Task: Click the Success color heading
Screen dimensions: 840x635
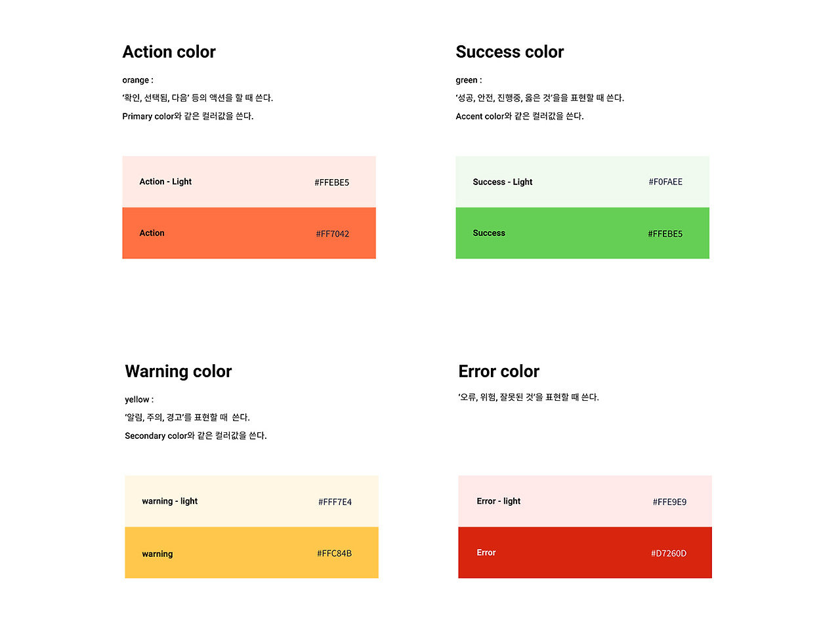Action: [x=510, y=52]
